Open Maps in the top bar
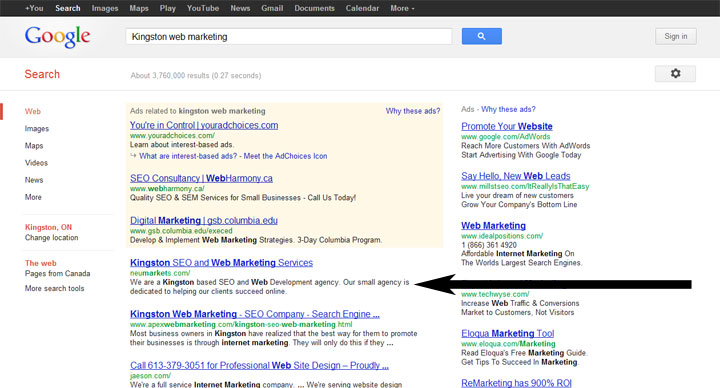This screenshot has height=388, width=720. (139, 8)
